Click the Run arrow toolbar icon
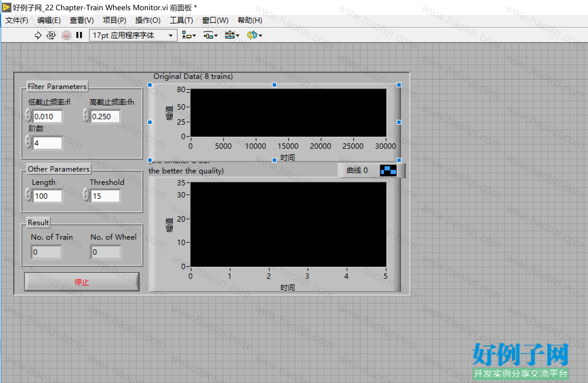 38,35
